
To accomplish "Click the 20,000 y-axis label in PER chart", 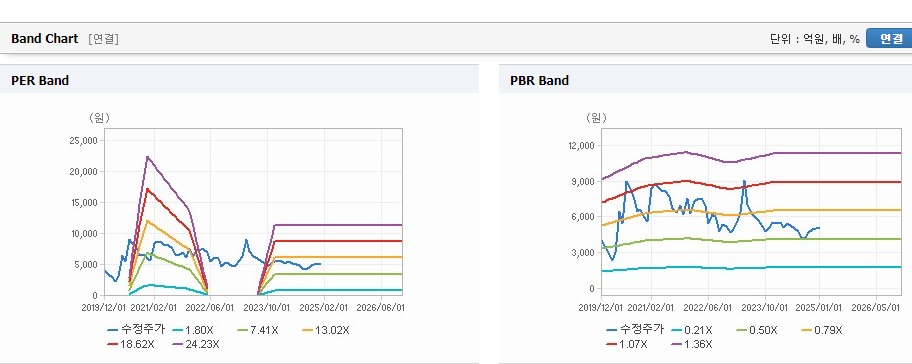I will [84, 172].
